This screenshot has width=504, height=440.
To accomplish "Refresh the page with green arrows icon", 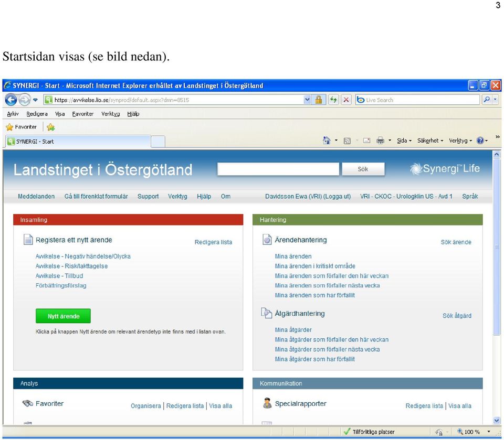I will point(334,100).
